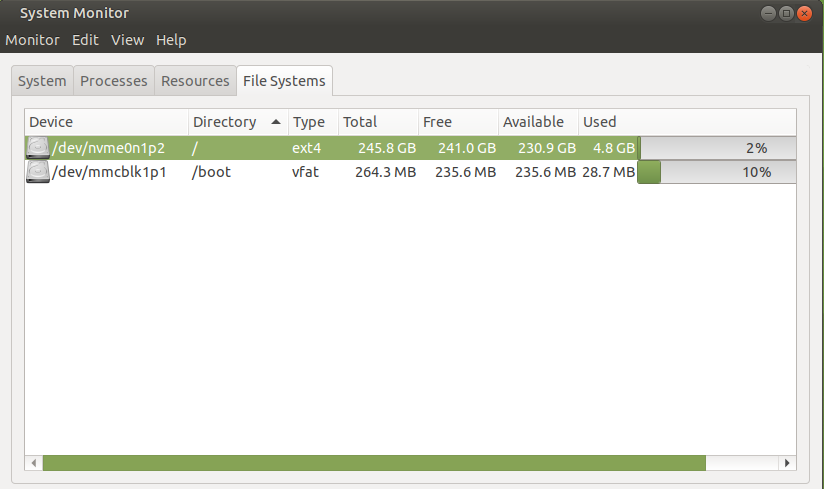Click the 2% usage bar for root
The width and height of the screenshot is (824, 489).
tap(717, 148)
